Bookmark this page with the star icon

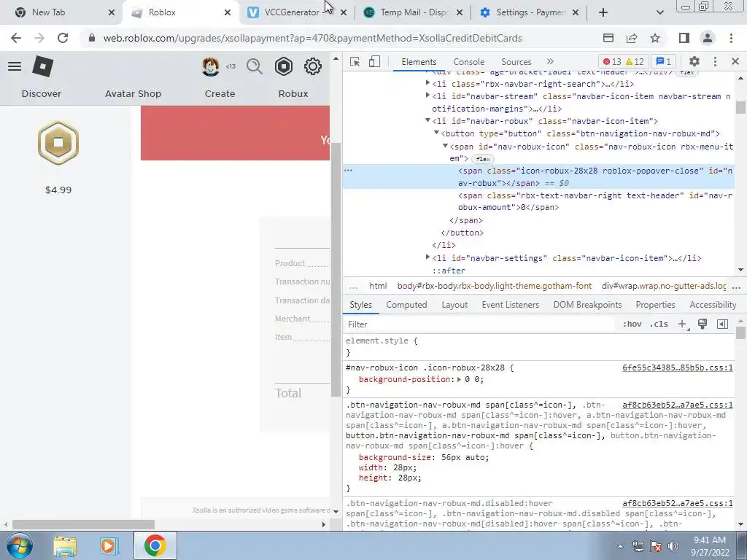[656, 38]
